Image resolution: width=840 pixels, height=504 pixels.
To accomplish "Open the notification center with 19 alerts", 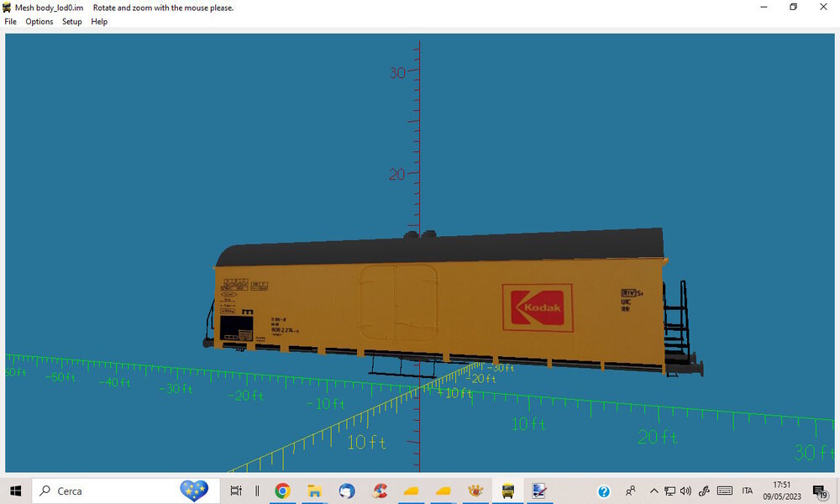I will pyautogui.click(x=820, y=491).
